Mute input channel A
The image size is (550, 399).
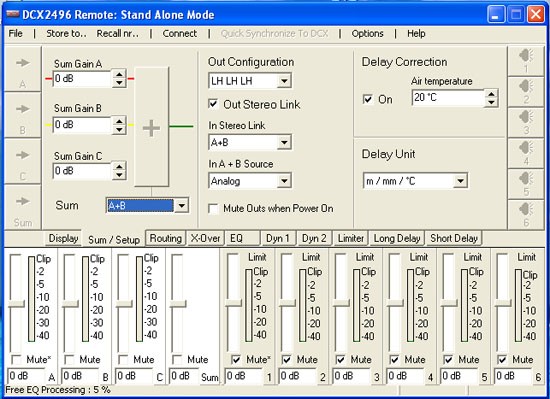click(x=16, y=359)
